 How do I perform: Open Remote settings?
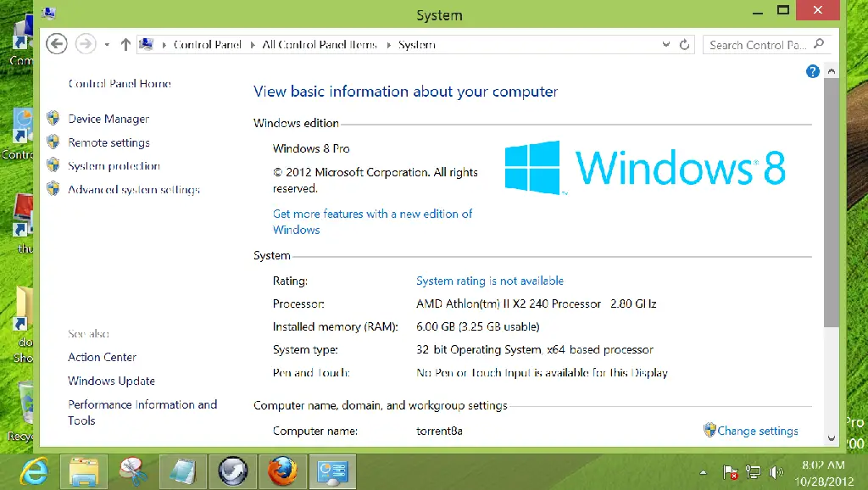[108, 143]
